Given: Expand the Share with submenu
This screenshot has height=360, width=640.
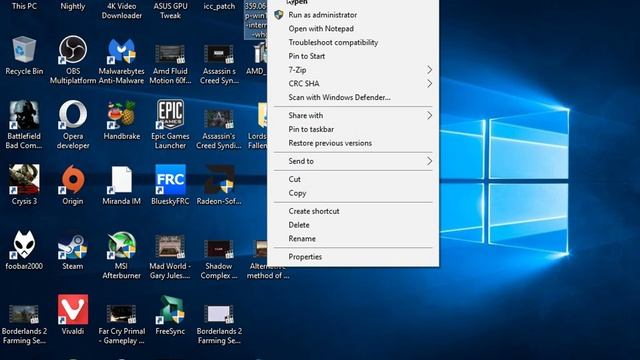Looking at the screenshot, I should click(353, 116).
